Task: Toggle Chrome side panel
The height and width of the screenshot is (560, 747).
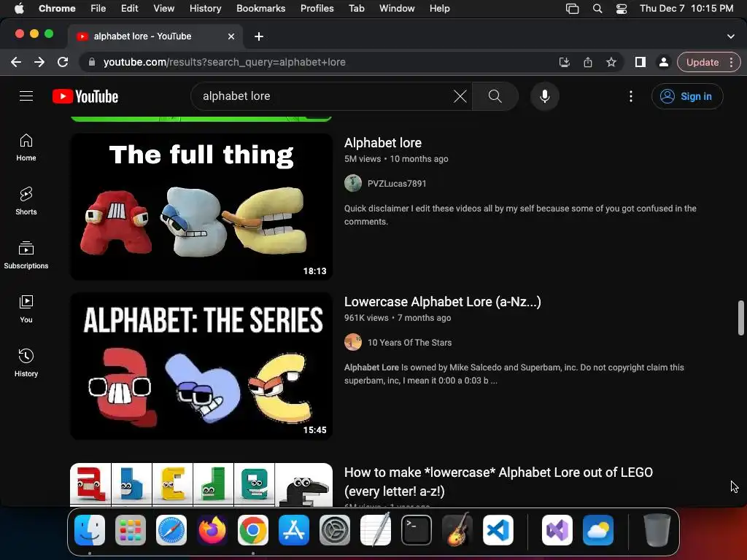Action: click(x=640, y=62)
